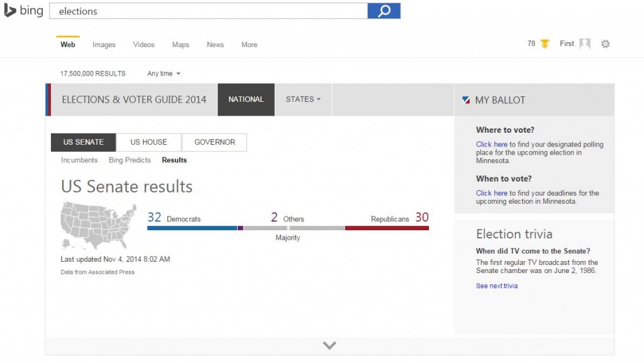
Task: Click the My Ballot checkmark icon
Action: (x=466, y=100)
